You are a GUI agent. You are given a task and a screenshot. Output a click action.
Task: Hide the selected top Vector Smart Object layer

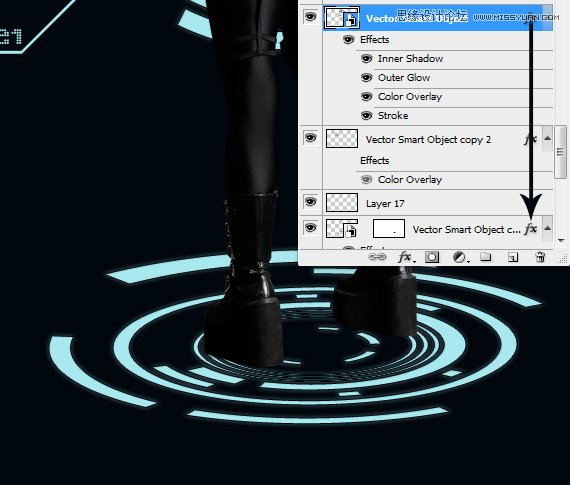tap(310, 17)
